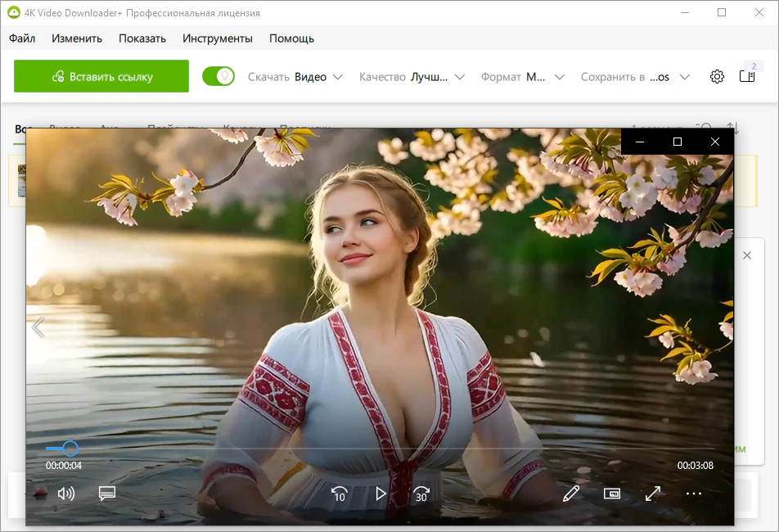The width and height of the screenshot is (779, 532).
Task: Minimize the video player window
Action: (640, 142)
